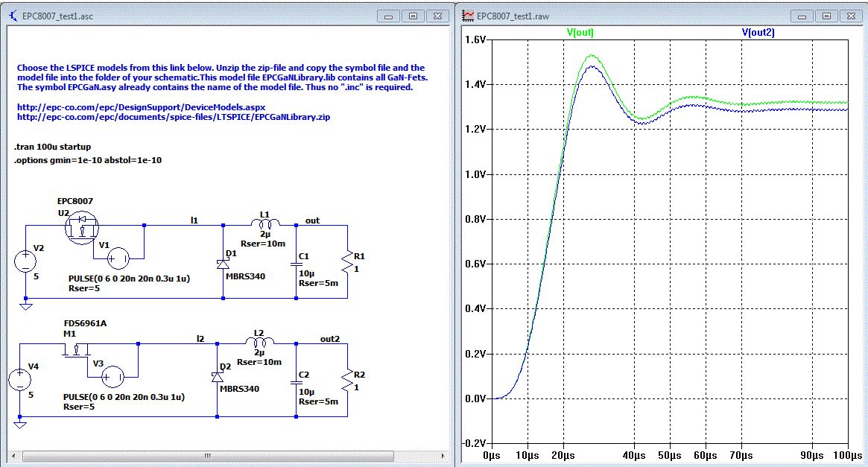Minimize the EPC8007_test1.asc window

click(389, 16)
